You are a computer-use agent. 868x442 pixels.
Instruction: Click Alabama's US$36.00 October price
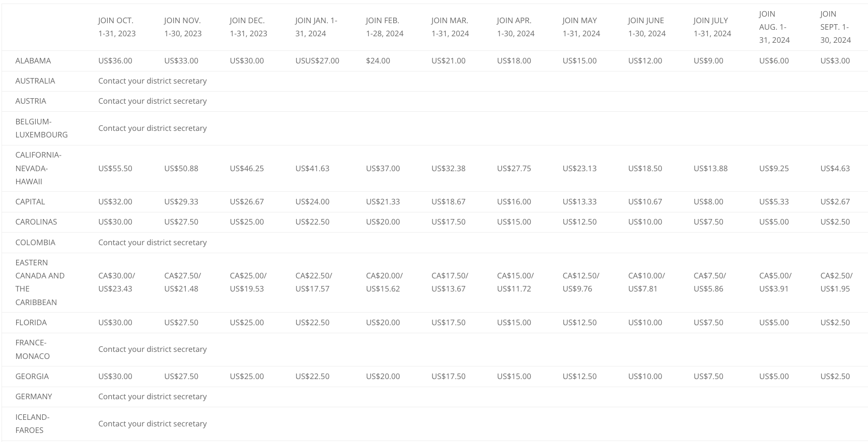tap(115, 61)
